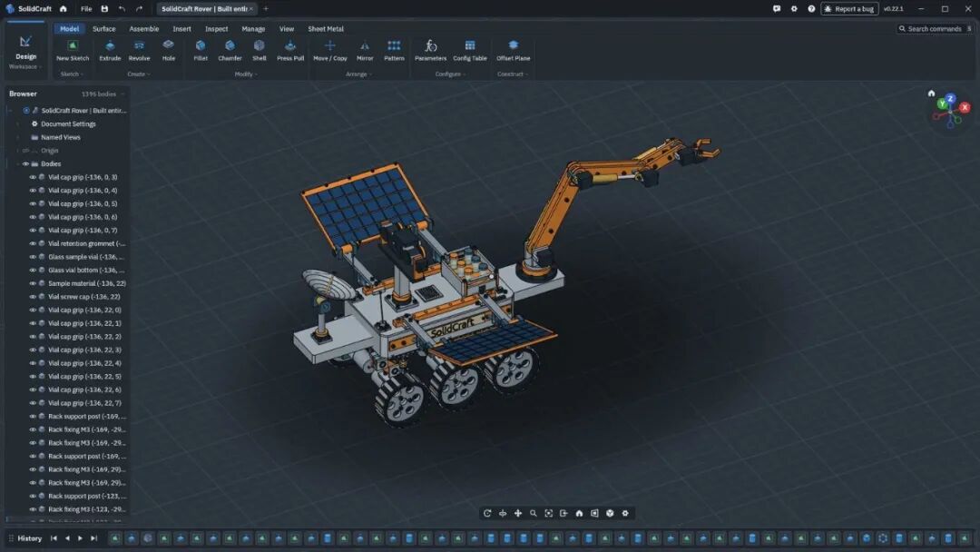Expand the Sketch group dropdown
Screen dimensions: 980x552
[72, 74]
